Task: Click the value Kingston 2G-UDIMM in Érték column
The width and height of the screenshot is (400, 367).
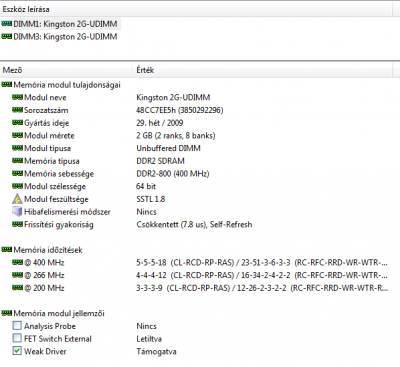Action: tap(173, 98)
